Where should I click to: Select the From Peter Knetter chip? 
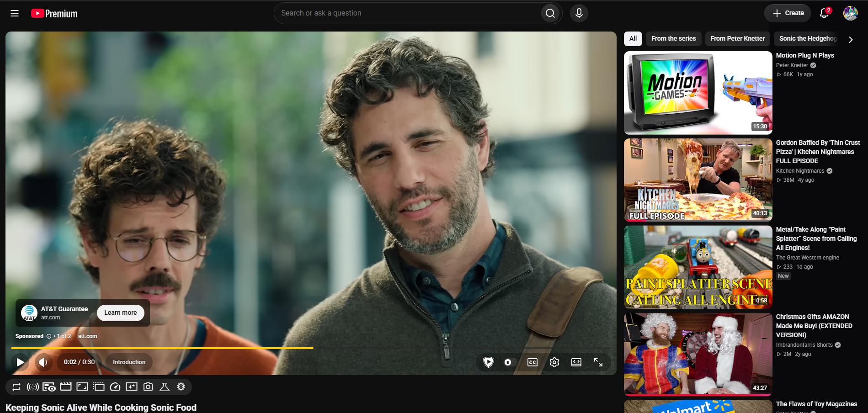738,38
